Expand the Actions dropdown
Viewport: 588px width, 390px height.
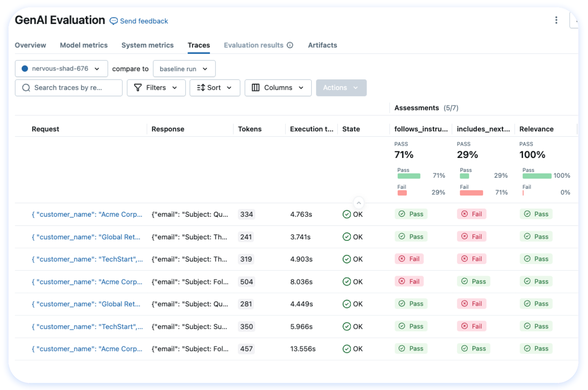pos(341,88)
